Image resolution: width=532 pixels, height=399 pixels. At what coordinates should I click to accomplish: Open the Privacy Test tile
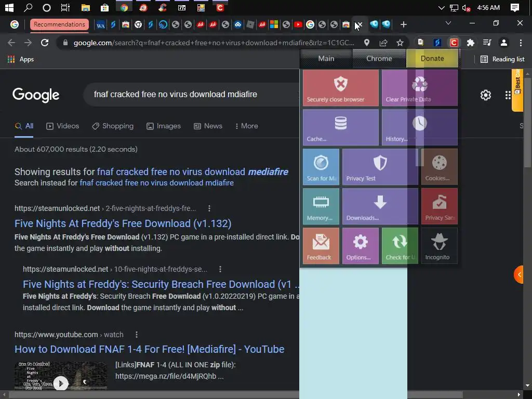click(x=380, y=167)
